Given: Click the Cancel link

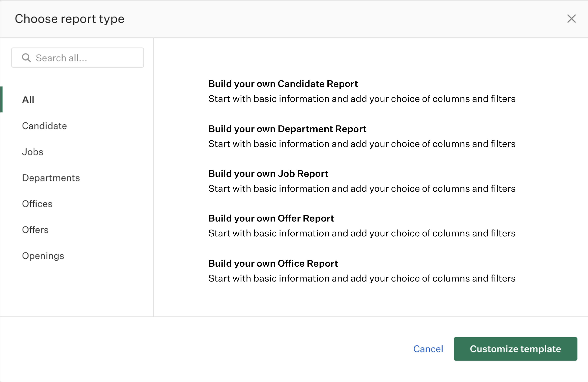Looking at the screenshot, I should pyautogui.click(x=428, y=349).
